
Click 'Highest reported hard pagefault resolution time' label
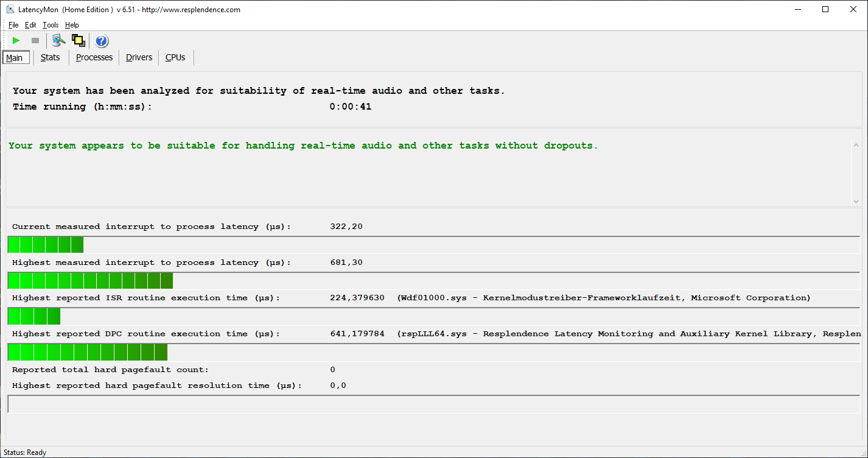[157, 386]
